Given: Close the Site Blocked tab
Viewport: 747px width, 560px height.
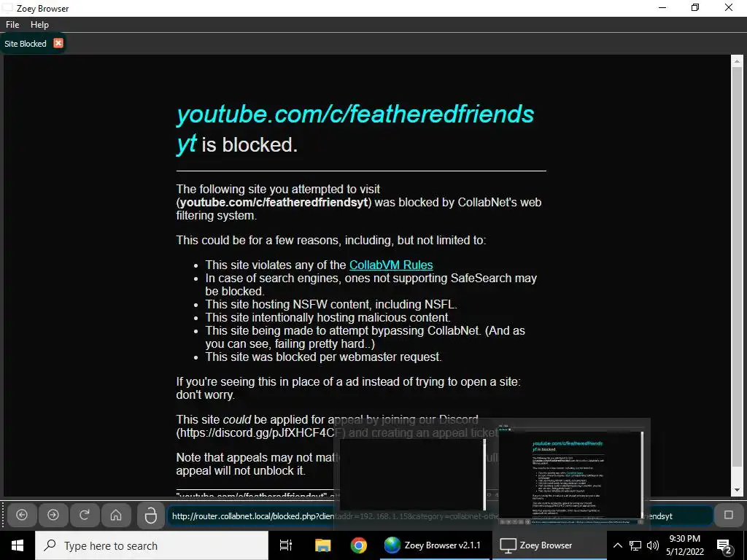Looking at the screenshot, I should [x=58, y=43].
